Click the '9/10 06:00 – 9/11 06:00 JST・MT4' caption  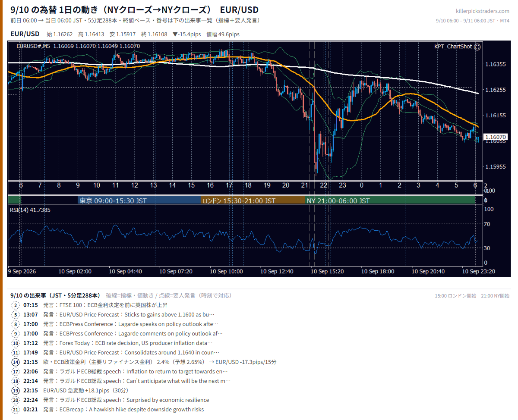[x=473, y=21]
